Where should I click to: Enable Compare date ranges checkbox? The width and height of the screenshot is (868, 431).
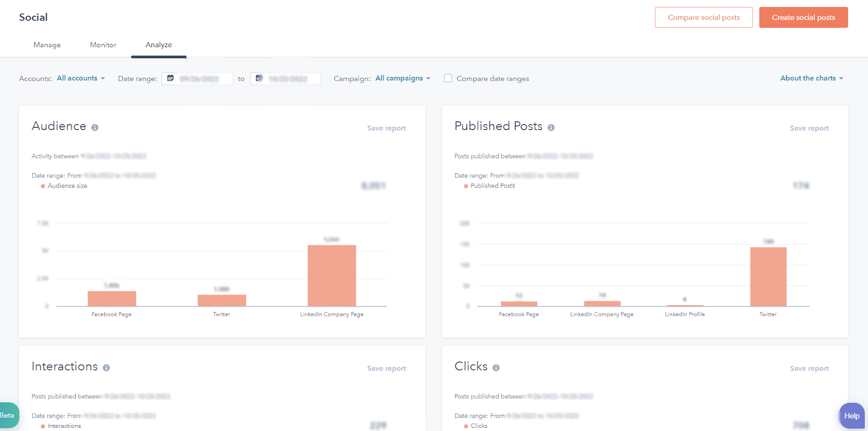(x=448, y=78)
